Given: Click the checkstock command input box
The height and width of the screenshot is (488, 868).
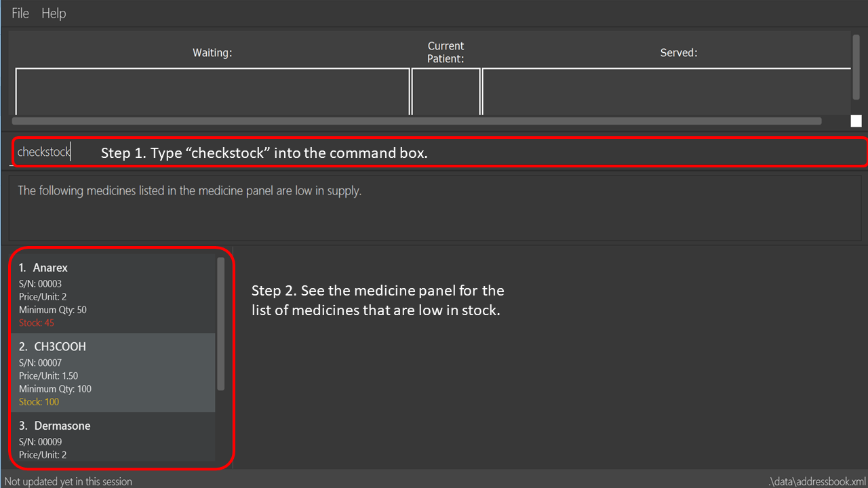Looking at the screenshot, I should 439,152.
